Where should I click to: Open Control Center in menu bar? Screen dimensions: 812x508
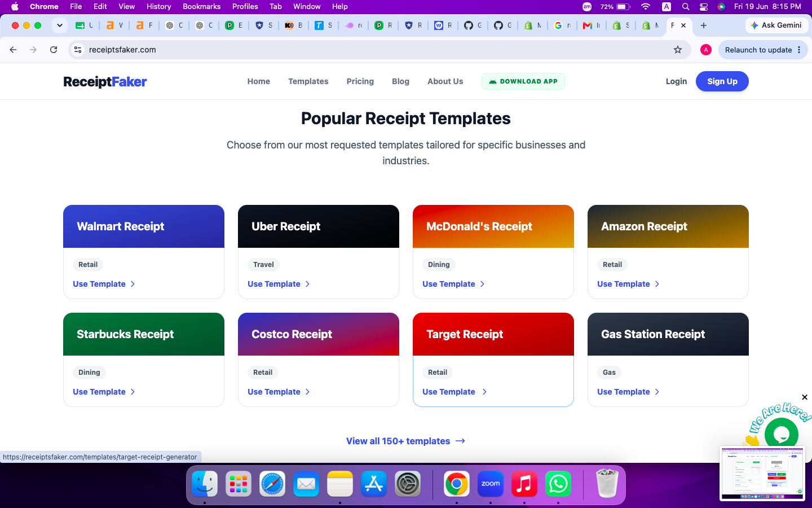tap(704, 7)
